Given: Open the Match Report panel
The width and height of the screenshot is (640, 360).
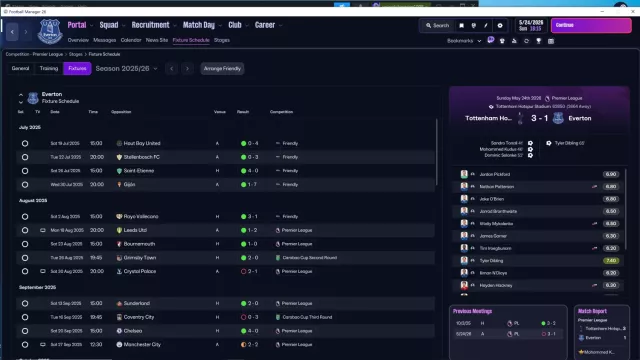Looking at the screenshot, I should pyautogui.click(x=602, y=332).
